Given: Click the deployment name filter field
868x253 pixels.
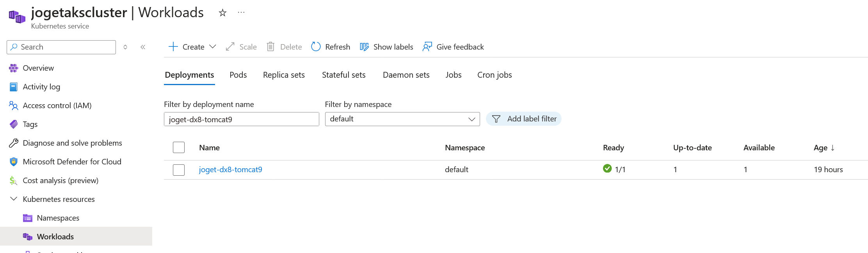Looking at the screenshot, I should click(x=241, y=119).
